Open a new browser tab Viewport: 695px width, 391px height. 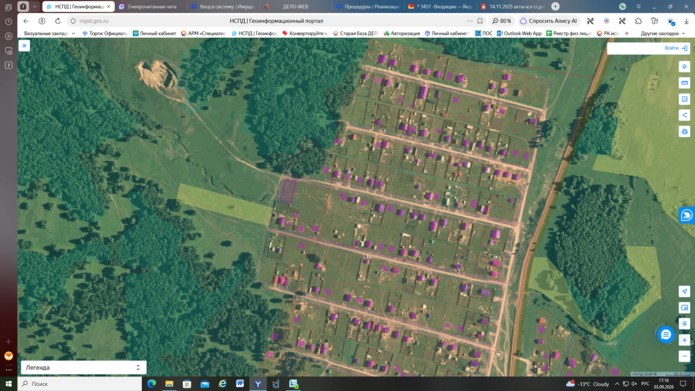pyautogui.click(x=555, y=7)
